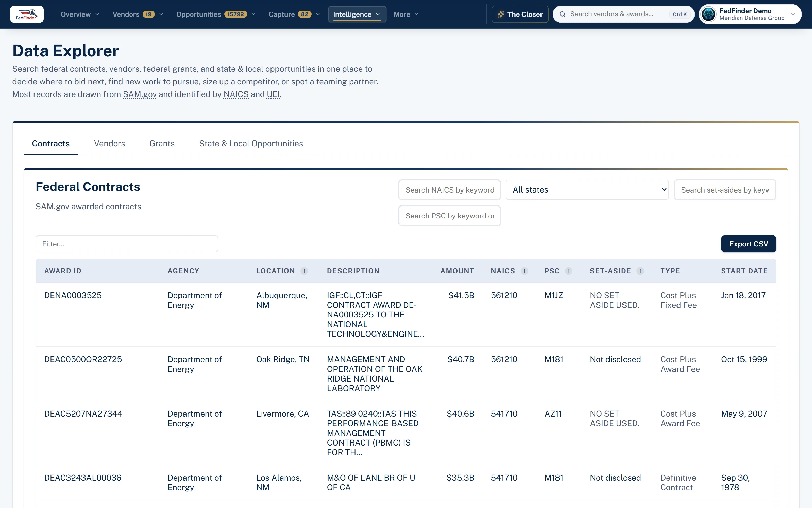Click the $40.7B amount
Image resolution: width=812 pixels, height=508 pixels.
(x=461, y=359)
